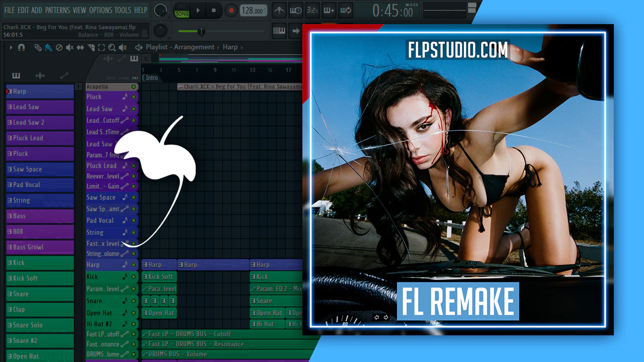
Task: Mute the Saw Space track
Action: 133,198
